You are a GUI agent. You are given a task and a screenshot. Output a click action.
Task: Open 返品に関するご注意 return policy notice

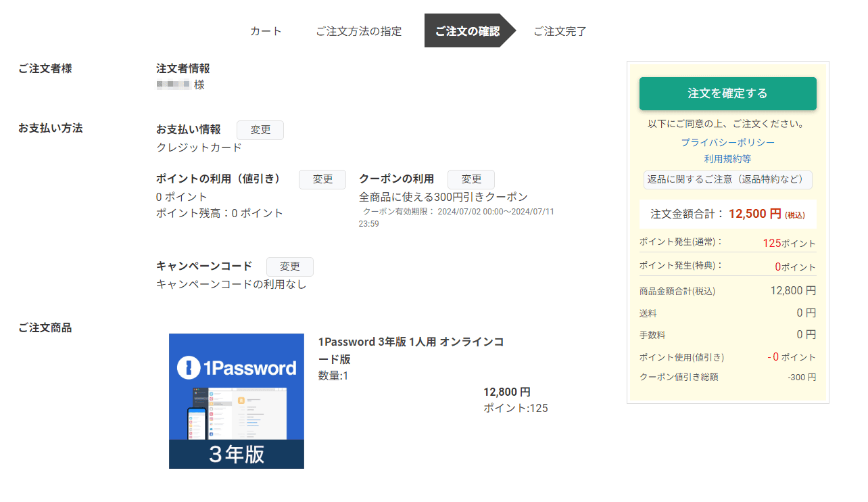[x=727, y=179]
